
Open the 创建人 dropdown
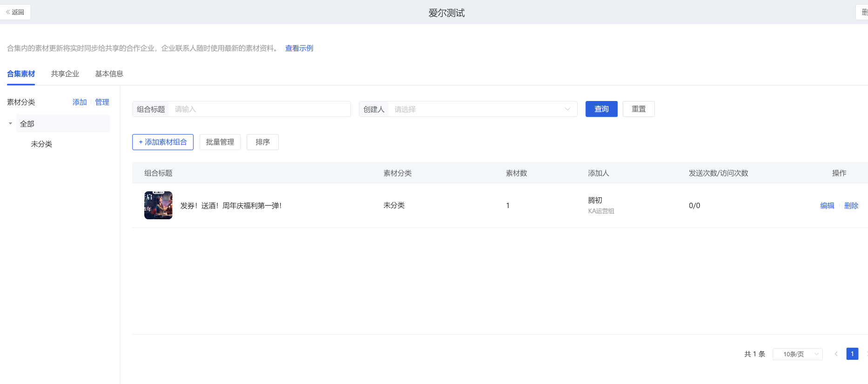pos(483,109)
